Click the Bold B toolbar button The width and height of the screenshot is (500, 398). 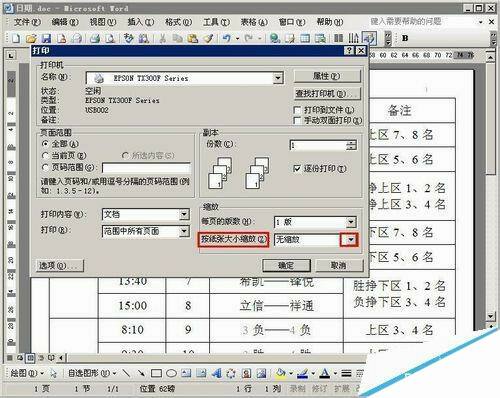405,38
